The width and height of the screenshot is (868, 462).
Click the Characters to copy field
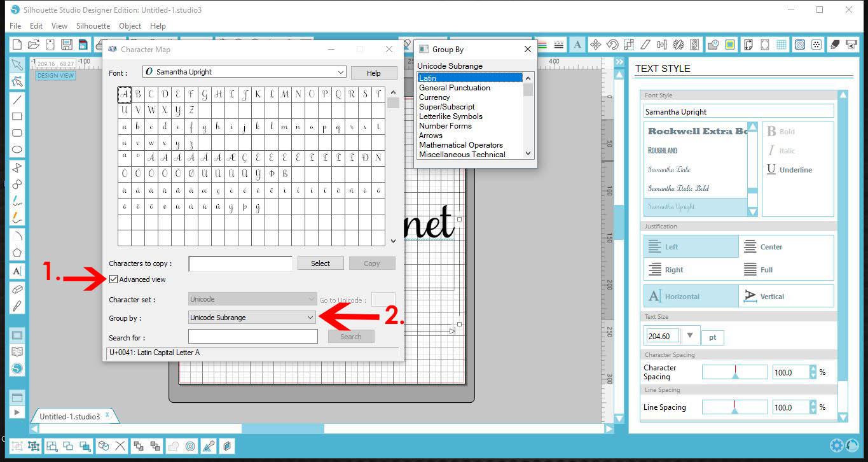[x=240, y=263]
